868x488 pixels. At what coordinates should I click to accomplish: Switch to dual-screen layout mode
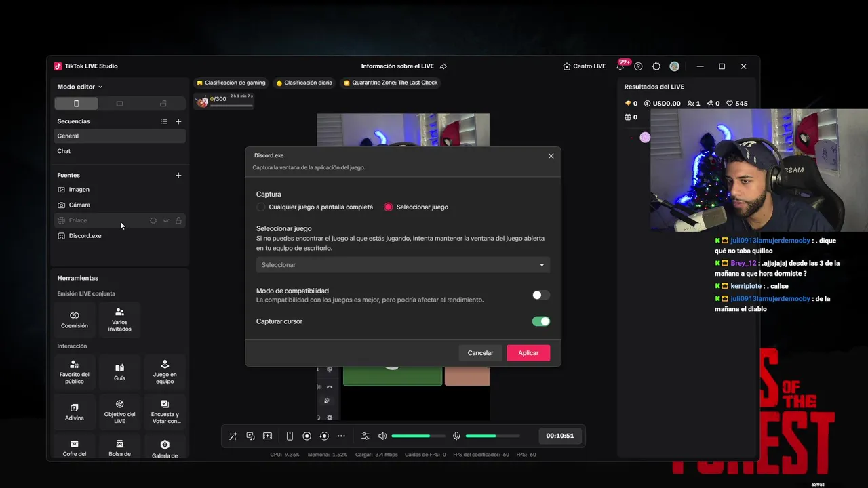(x=163, y=104)
